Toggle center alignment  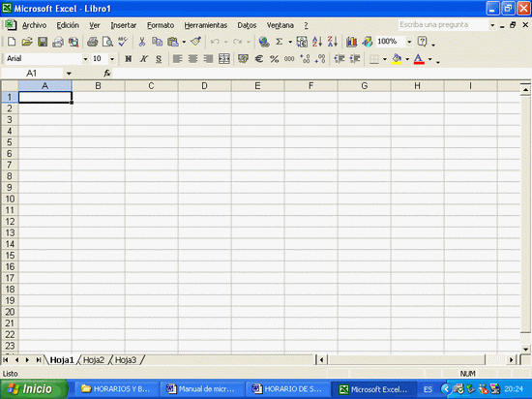[192, 59]
